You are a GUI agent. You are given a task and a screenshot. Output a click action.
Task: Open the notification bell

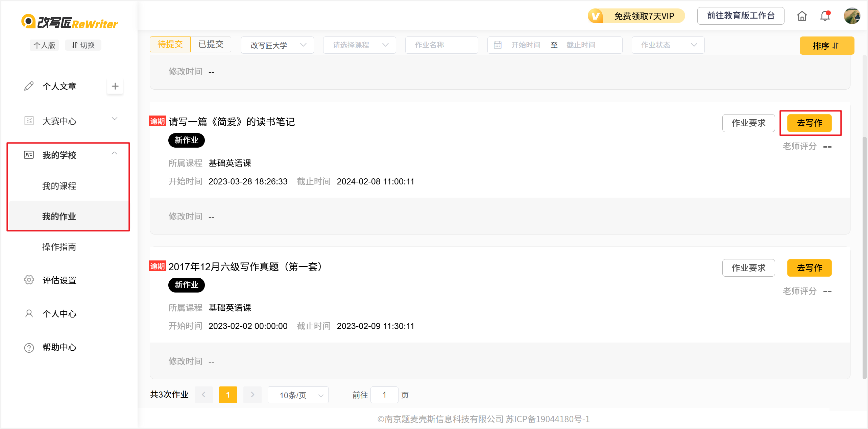(x=825, y=16)
